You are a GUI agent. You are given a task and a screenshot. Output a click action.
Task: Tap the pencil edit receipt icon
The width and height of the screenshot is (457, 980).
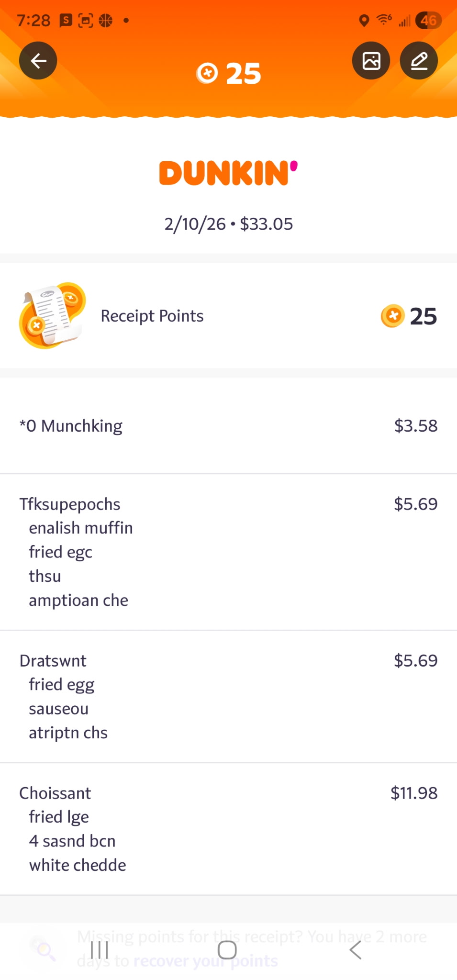point(419,61)
